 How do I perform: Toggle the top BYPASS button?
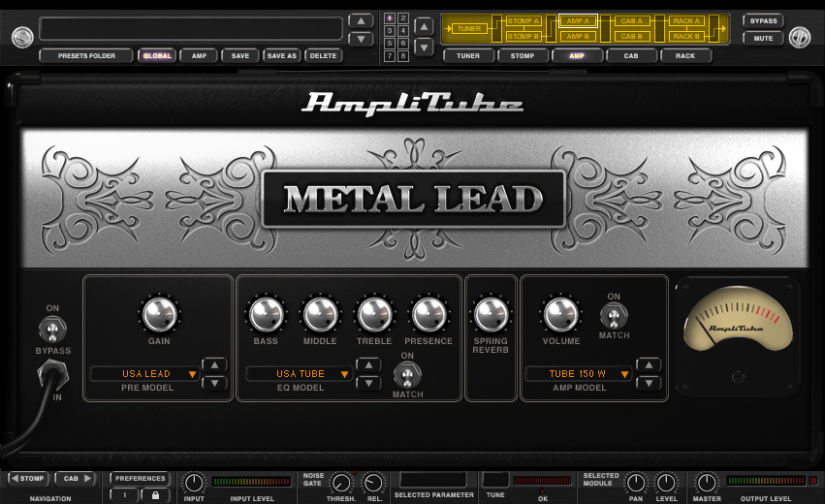coord(763,21)
